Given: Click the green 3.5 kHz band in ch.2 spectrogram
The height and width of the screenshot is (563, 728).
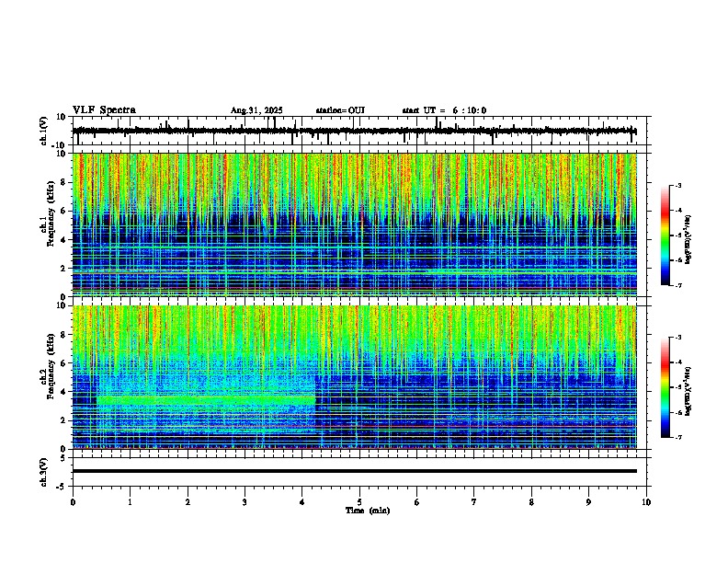Looking at the screenshot, I should point(206,399).
